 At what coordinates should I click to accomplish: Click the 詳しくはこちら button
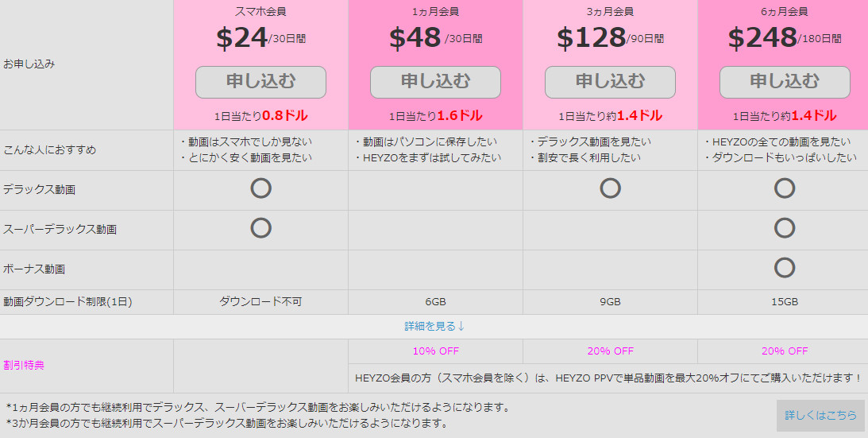pos(820,415)
